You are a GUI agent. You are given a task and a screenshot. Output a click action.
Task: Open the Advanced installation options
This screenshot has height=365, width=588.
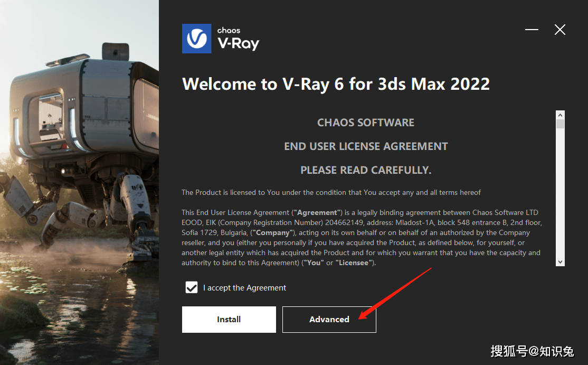[329, 319]
